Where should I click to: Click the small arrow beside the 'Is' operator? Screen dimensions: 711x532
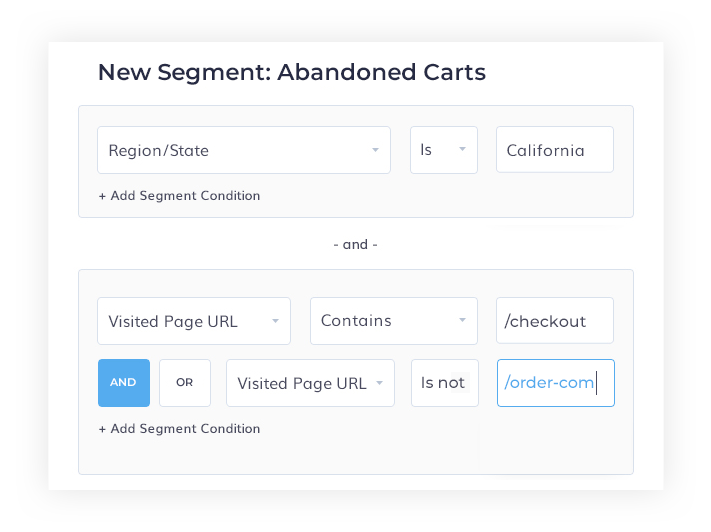[462, 150]
